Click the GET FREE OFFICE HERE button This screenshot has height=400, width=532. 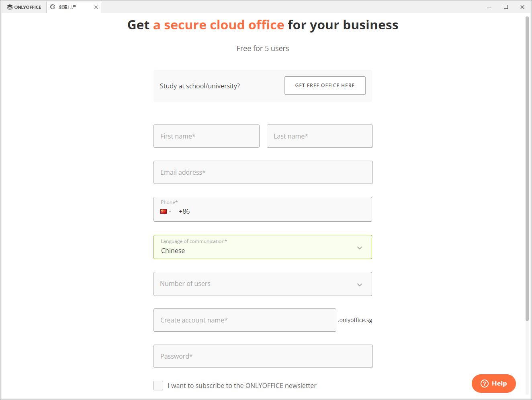tap(325, 86)
